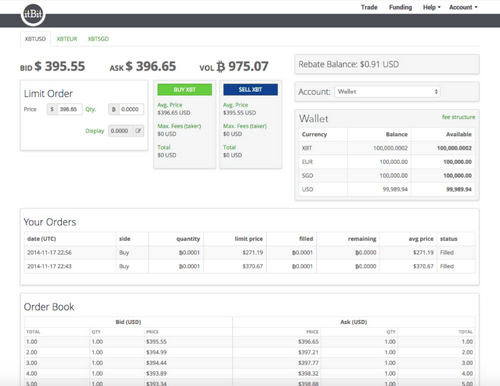Click the SELL XBT button
This screenshot has width=500, height=386.
point(250,89)
